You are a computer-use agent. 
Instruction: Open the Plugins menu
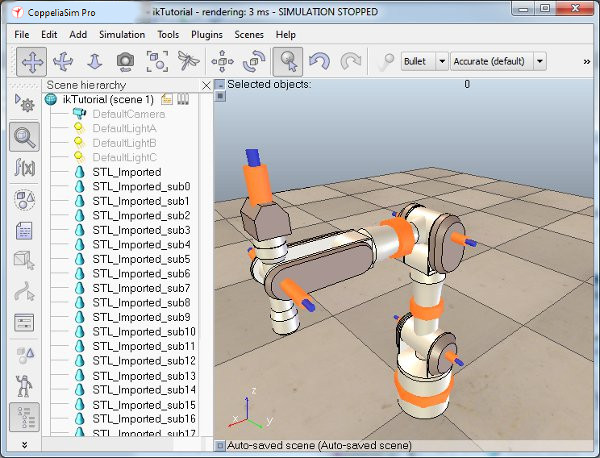(x=207, y=34)
